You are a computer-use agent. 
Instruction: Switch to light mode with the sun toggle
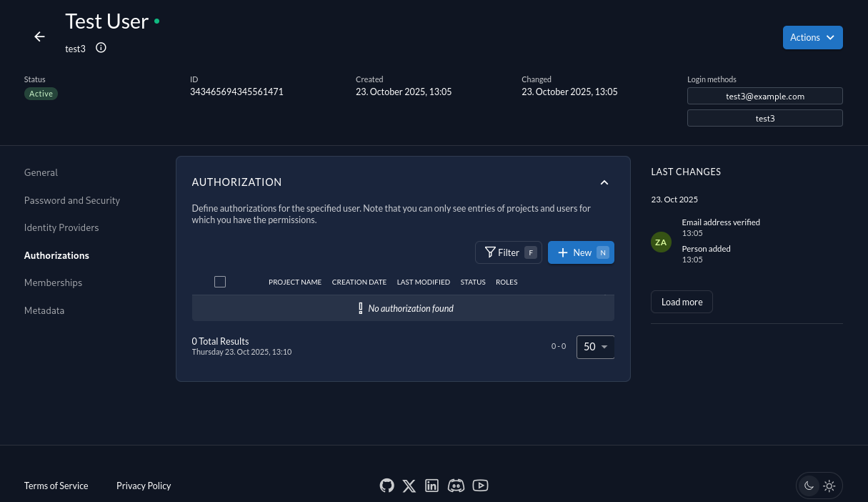click(829, 486)
